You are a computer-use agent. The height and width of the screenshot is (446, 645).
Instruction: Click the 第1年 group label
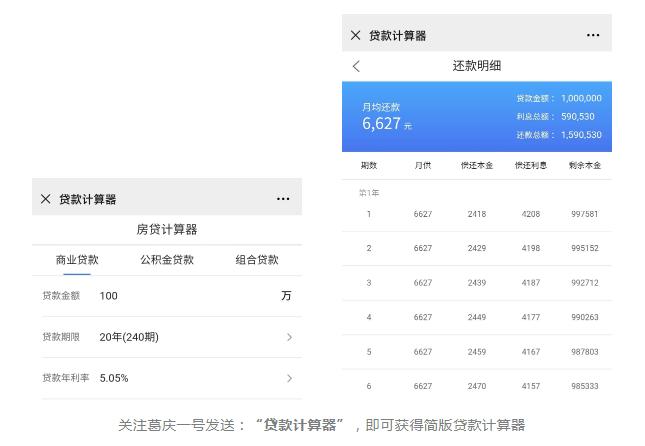click(x=369, y=193)
